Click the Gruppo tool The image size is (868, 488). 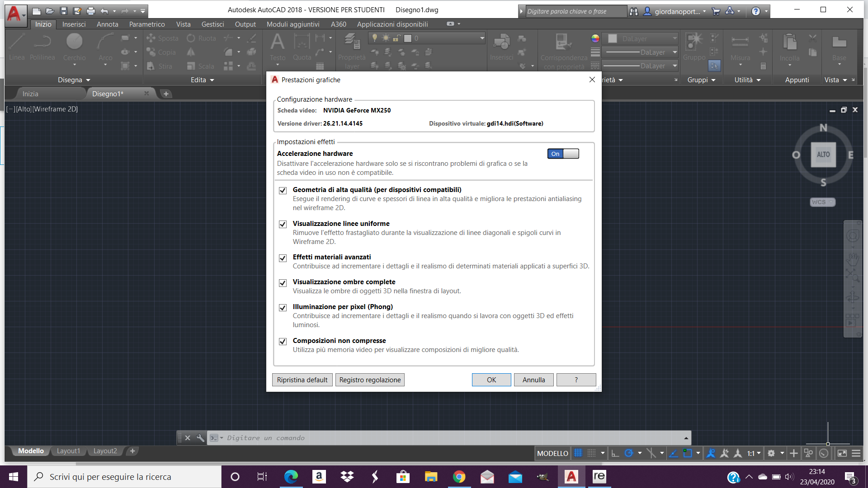tap(694, 47)
